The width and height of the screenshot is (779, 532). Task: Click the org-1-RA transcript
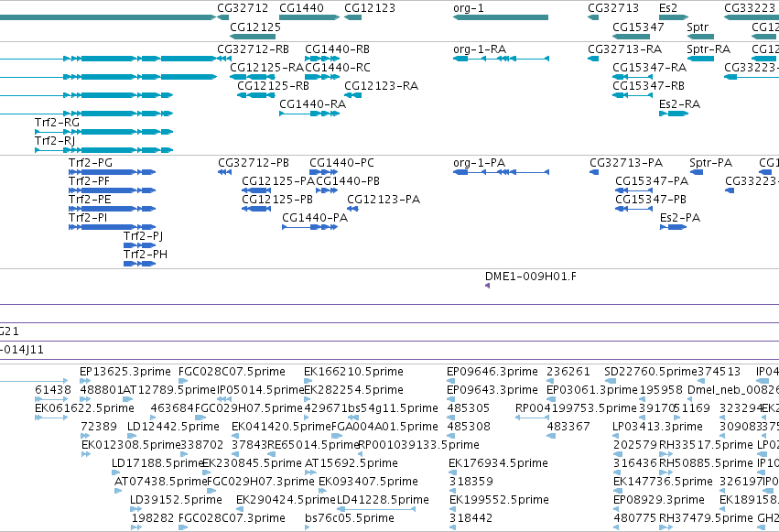tap(501, 59)
